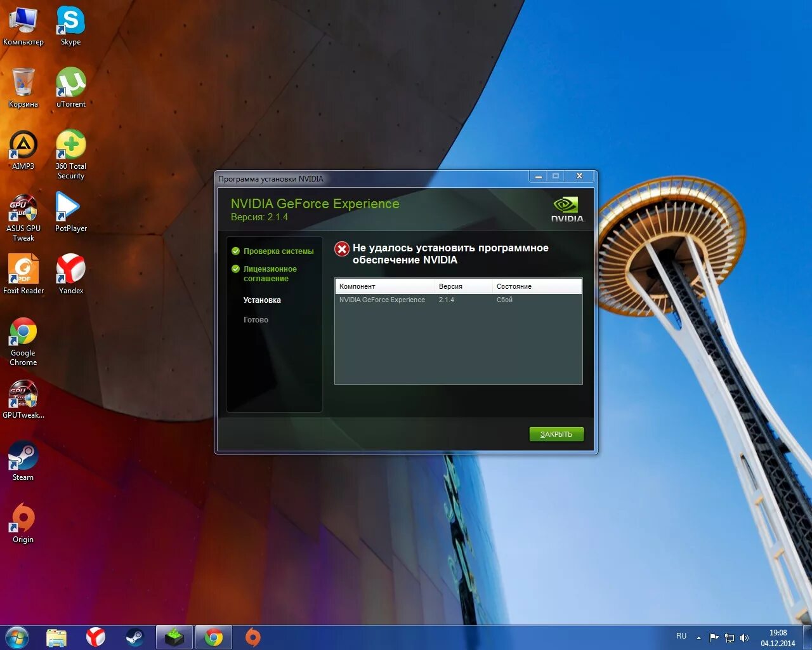Click the Версия column header
812x650 pixels.
(463, 286)
